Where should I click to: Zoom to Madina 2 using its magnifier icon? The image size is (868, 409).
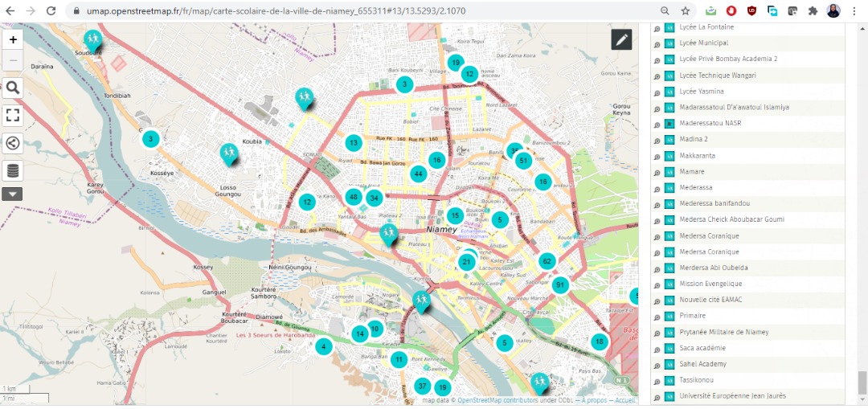pos(657,140)
